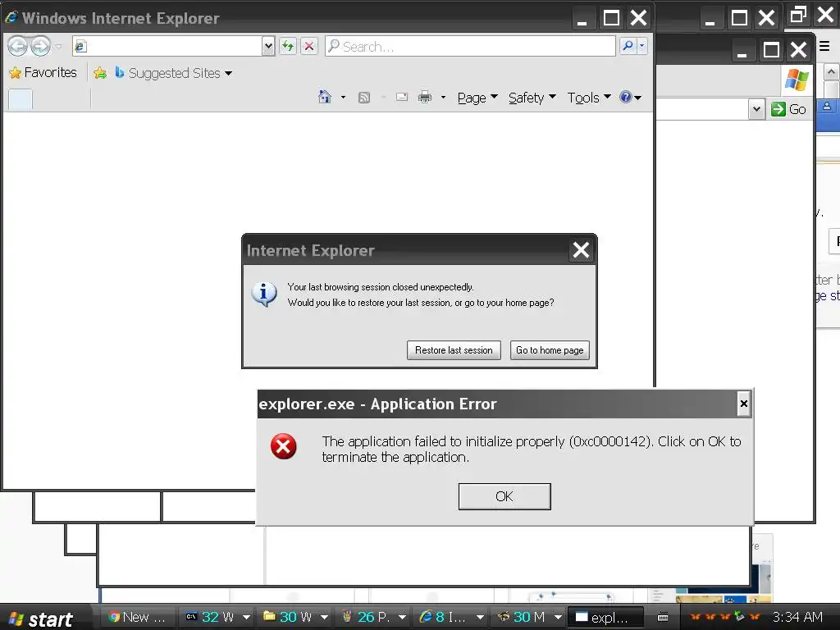Image resolution: width=840 pixels, height=630 pixels.
Task: Expand the Home button dropdown arrow
Action: pos(343,97)
